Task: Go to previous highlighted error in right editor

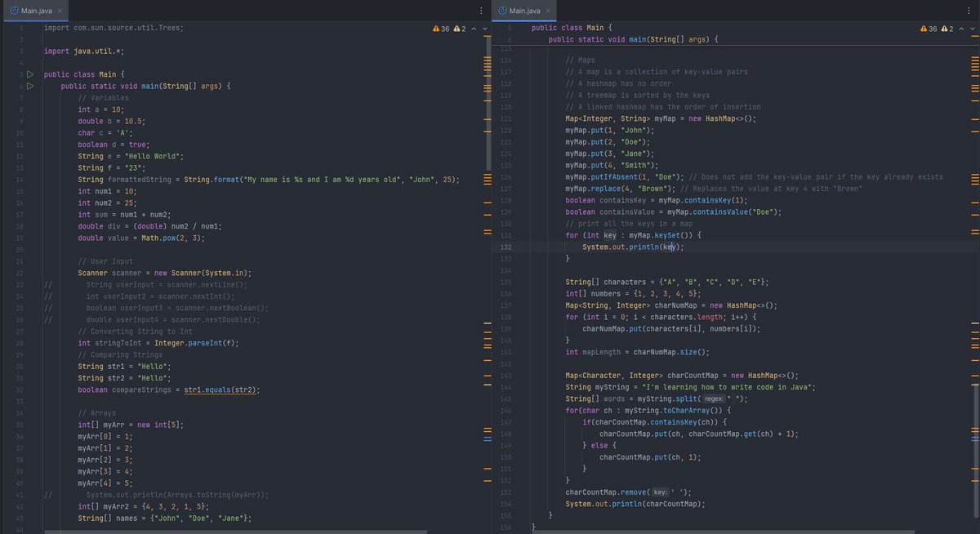Action: point(962,29)
